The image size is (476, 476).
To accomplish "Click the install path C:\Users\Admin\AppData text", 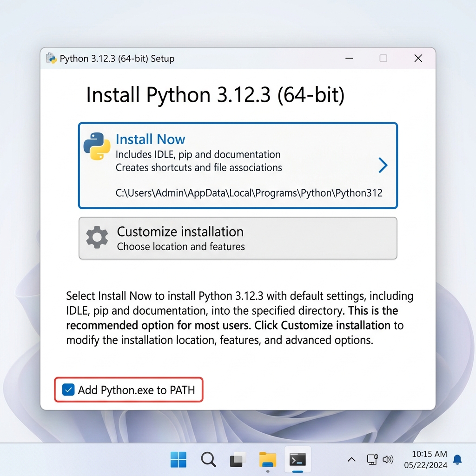I will (x=249, y=193).
